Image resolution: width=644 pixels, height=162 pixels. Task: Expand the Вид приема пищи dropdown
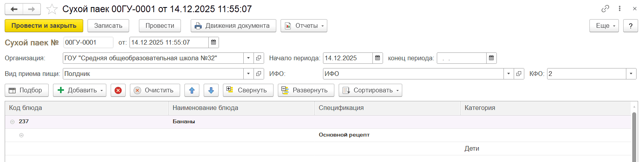(248, 74)
